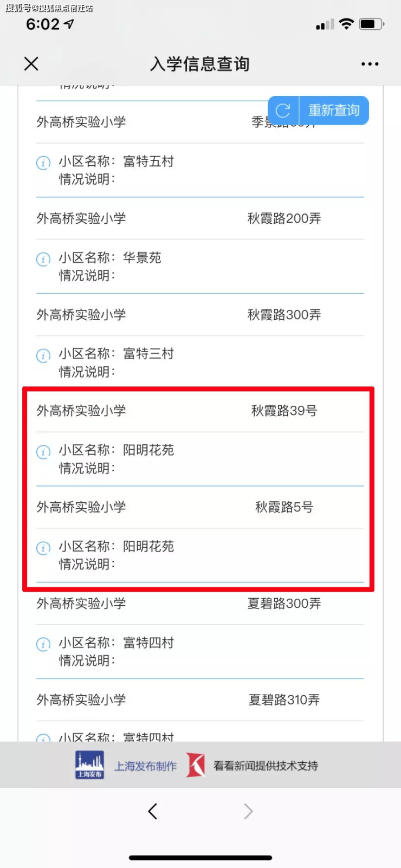Image resolution: width=401 pixels, height=868 pixels.
Task: Open the 上海发布制作 link
Action: 145,766
